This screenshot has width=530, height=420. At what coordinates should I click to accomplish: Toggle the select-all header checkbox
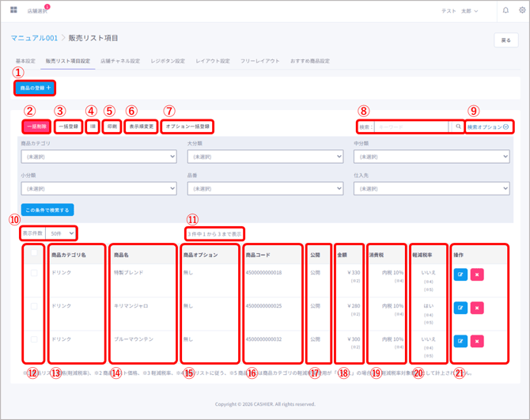(x=34, y=255)
